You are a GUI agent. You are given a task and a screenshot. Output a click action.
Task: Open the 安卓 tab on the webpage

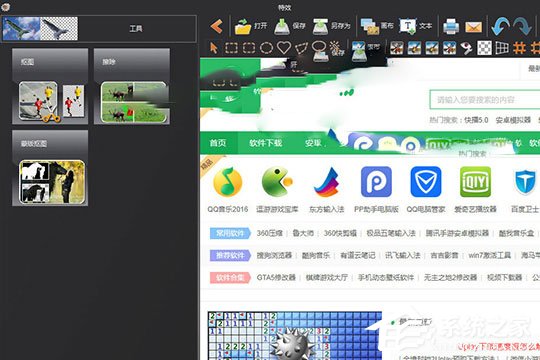(x=313, y=143)
